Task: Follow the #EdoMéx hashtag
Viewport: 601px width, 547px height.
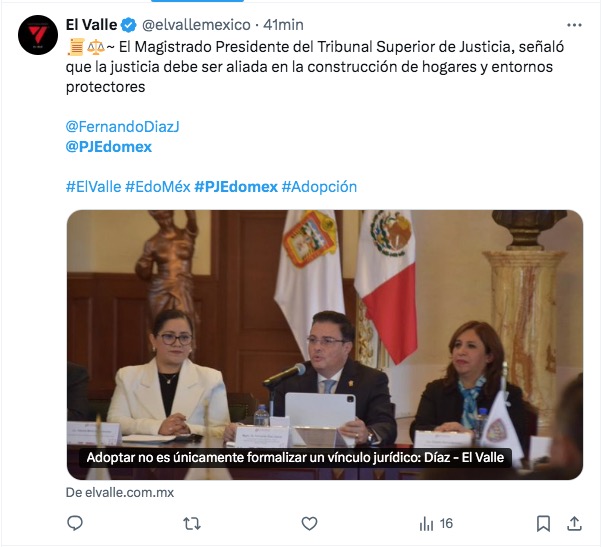Action: click(158, 187)
